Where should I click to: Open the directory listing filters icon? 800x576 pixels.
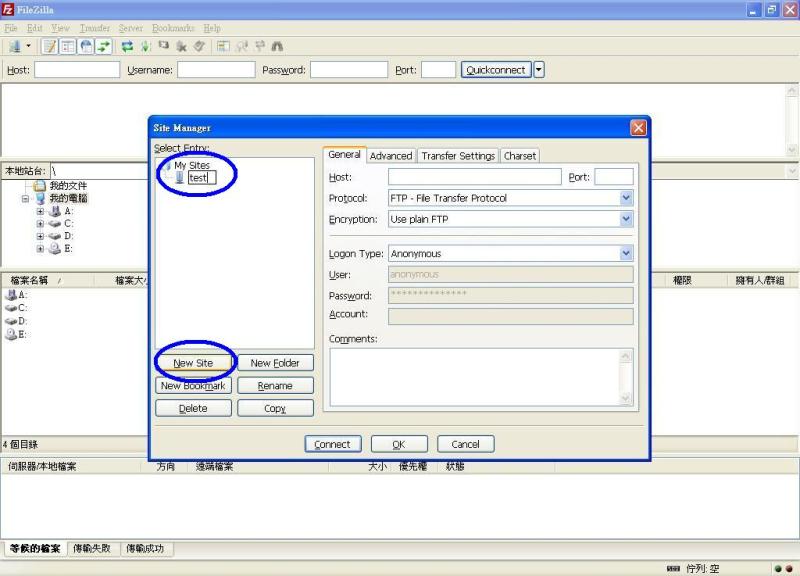[x=223, y=46]
